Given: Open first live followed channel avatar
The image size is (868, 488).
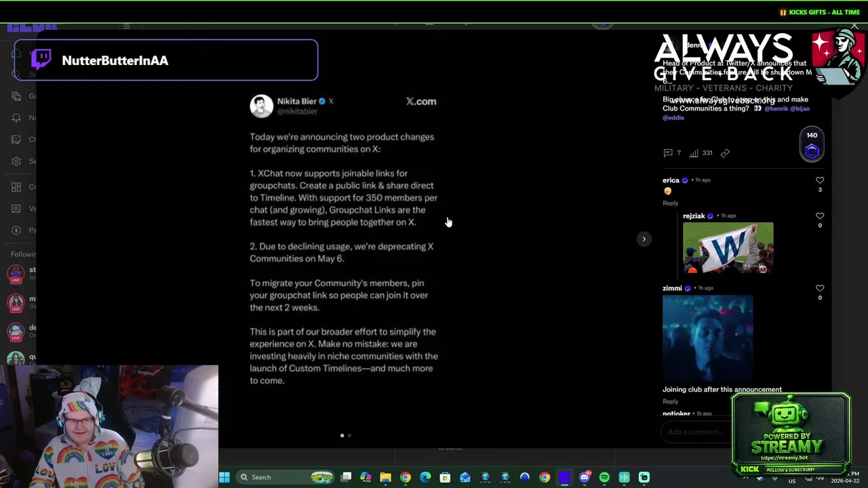Looking at the screenshot, I should (x=16, y=274).
